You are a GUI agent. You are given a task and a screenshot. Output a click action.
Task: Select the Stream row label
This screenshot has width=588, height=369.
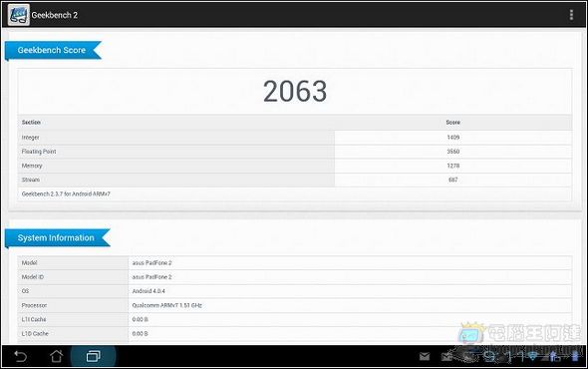coord(31,180)
